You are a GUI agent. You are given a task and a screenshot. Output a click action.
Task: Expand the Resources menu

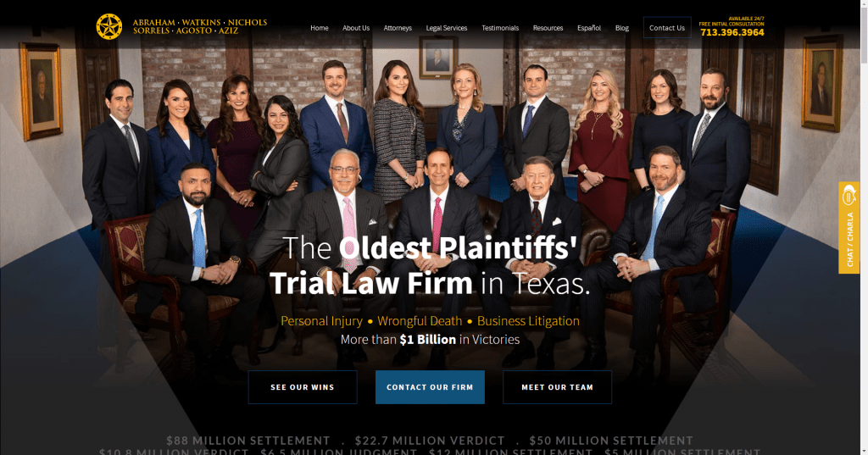point(548,28)
